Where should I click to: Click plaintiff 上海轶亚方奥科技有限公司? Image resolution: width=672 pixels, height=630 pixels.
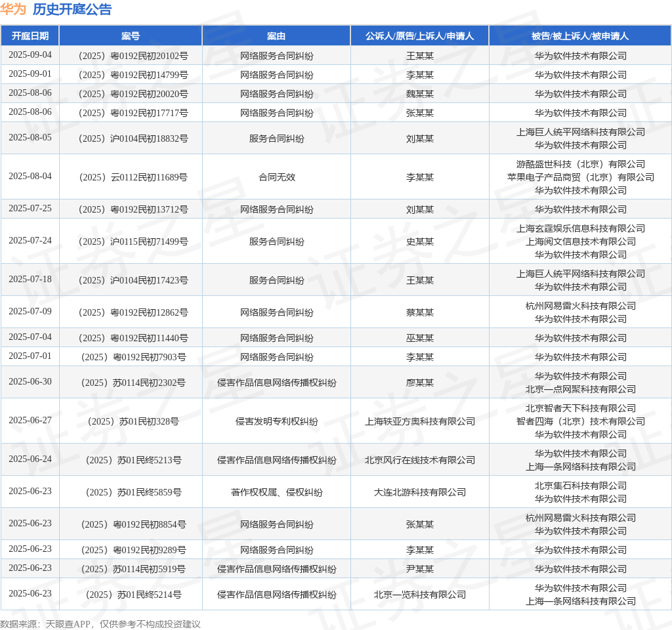(420, 422)
